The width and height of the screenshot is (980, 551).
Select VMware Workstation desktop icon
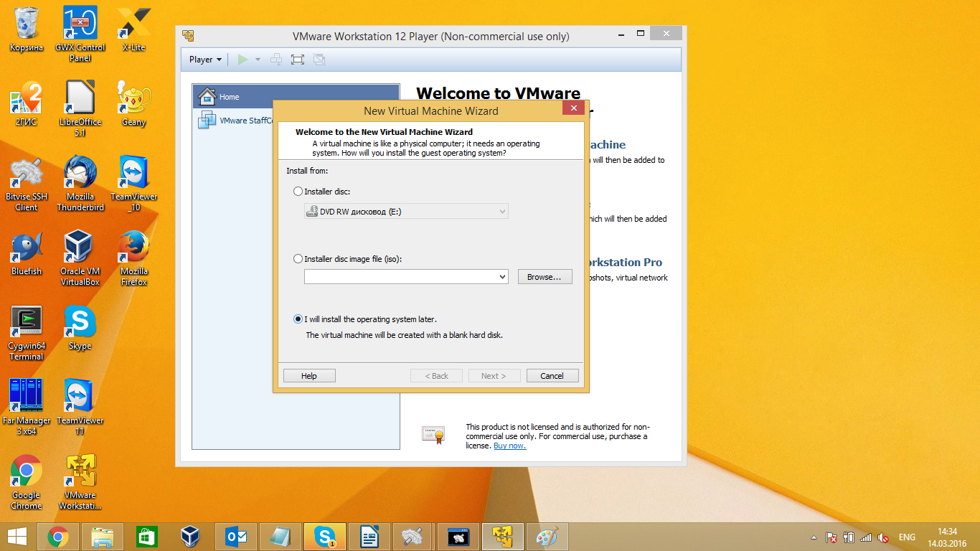coord(80,481)
